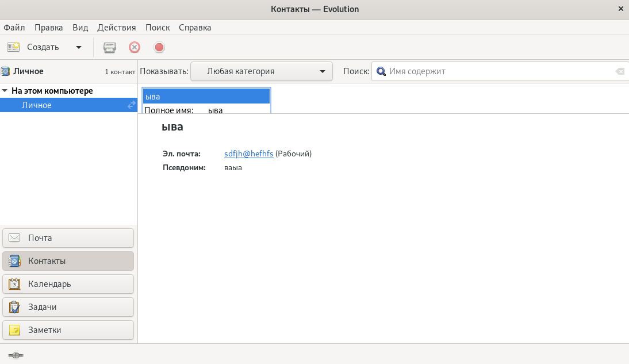Click the yellow note icon on the Заметки button
This screenshot has height=364, width=629.
coord(14,330)
